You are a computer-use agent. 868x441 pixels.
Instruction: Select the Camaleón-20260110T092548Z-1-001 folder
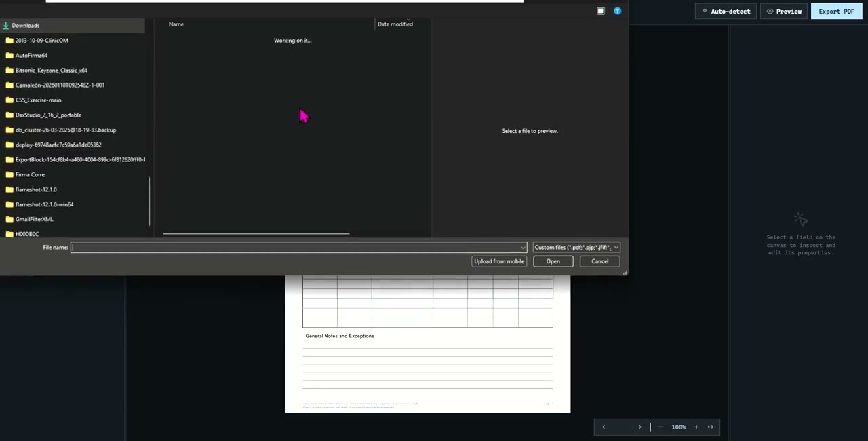[x=60, y=85]
